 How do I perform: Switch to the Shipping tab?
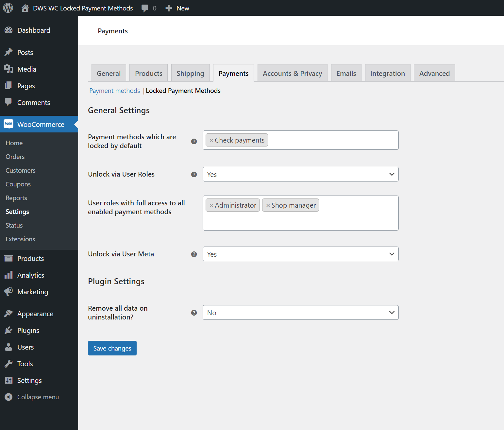[190, 73]
